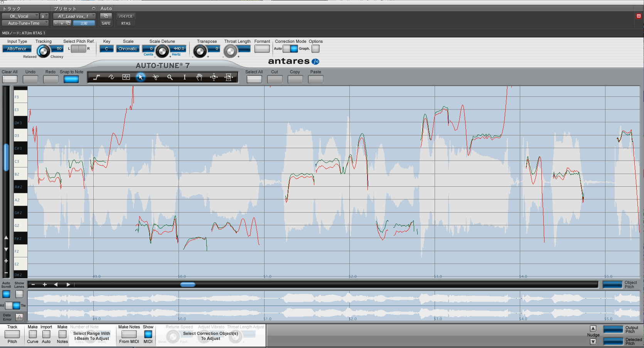
Task: Toggle Snap to Note
Action: pyautogui.click(x=71, y=79)
